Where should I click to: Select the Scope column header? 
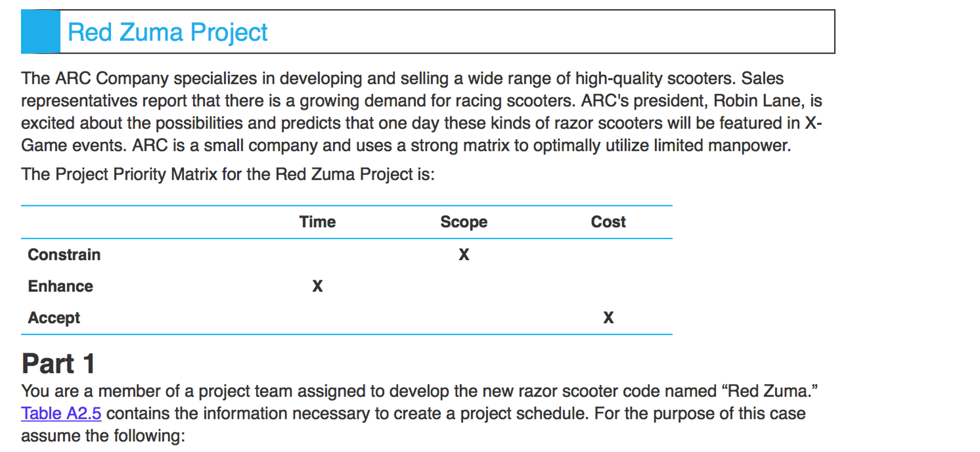coord(463,222)
